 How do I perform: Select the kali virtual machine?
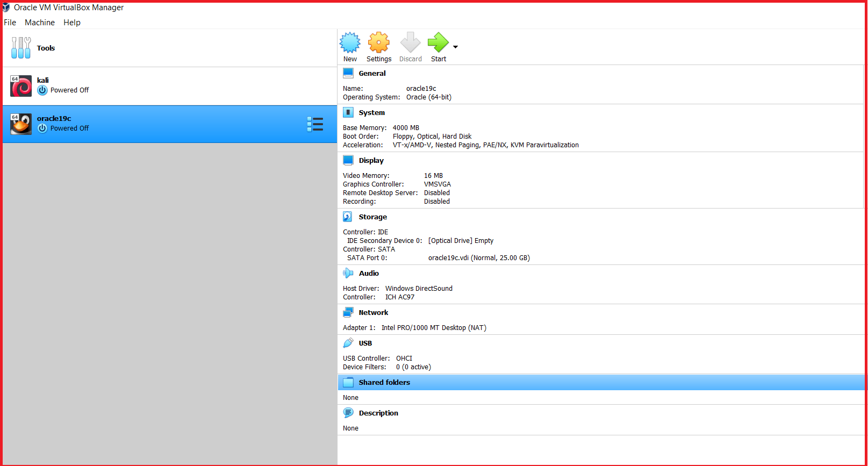coord(170,86)
